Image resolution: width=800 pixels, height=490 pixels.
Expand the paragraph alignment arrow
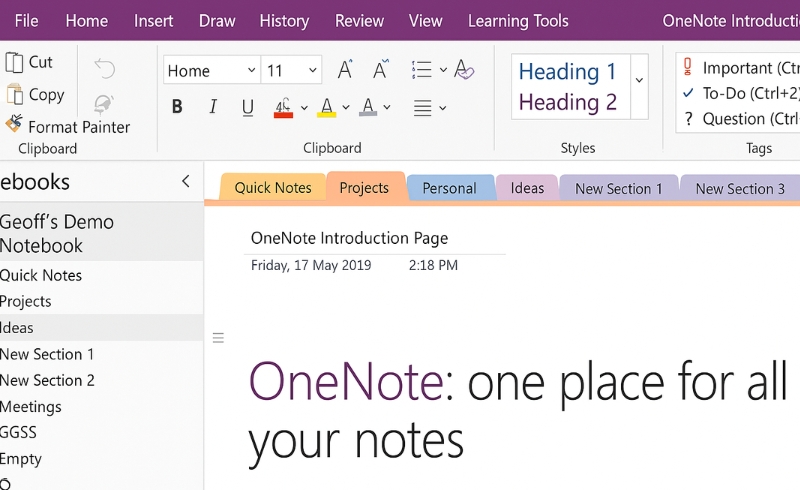(442, 108)
